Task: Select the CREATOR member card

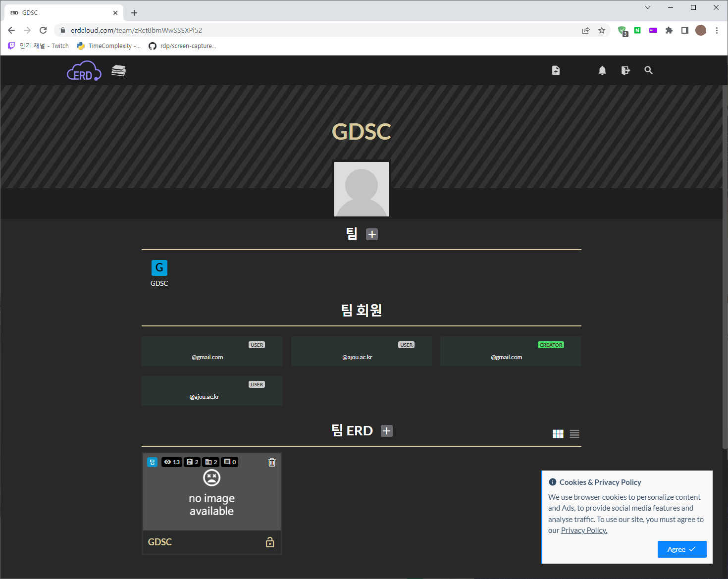Action: point(511,351)
